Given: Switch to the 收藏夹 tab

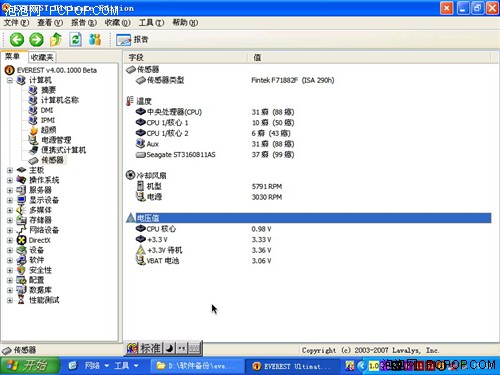Looking at the screenshot, I should coord(42,57).
